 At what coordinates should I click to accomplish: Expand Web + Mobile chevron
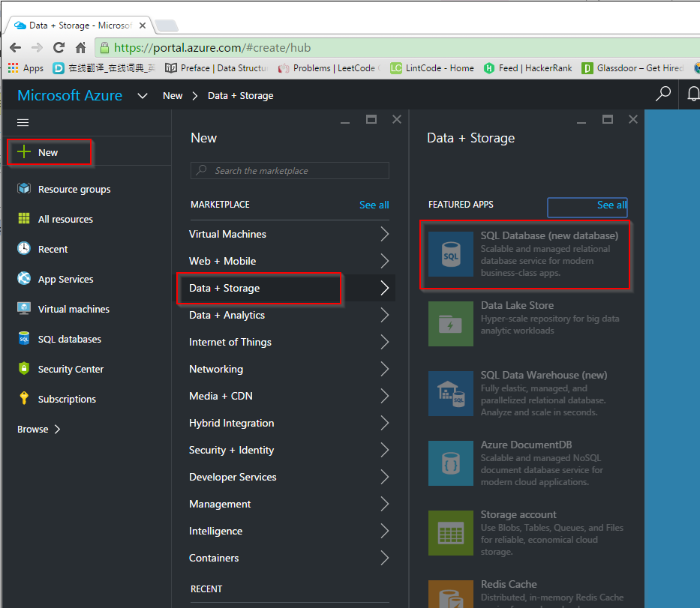click(384, 261)
